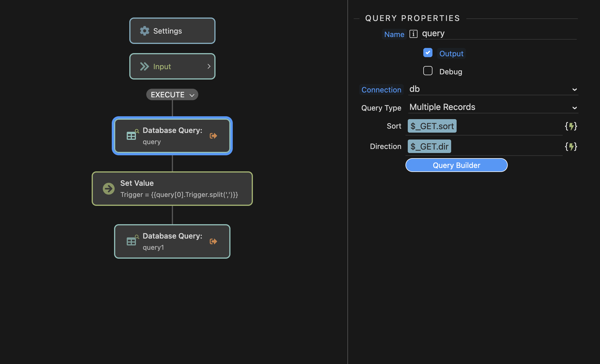Click the Connection label

coord(381,90)
